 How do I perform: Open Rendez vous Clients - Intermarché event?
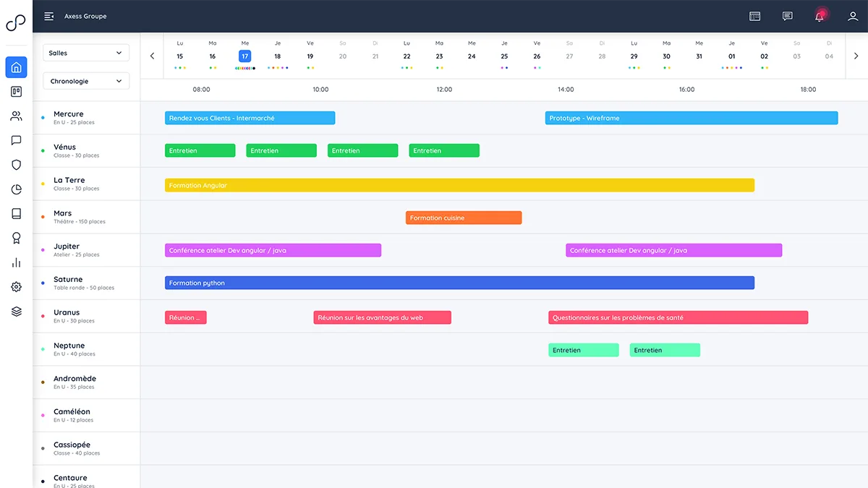(250, 118)
